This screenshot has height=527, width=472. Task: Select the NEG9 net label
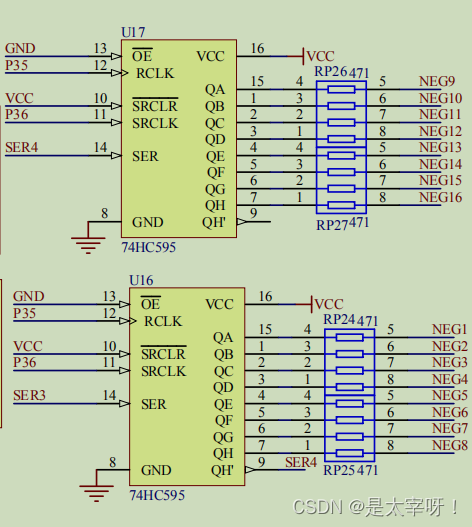(x=437, y=81)
